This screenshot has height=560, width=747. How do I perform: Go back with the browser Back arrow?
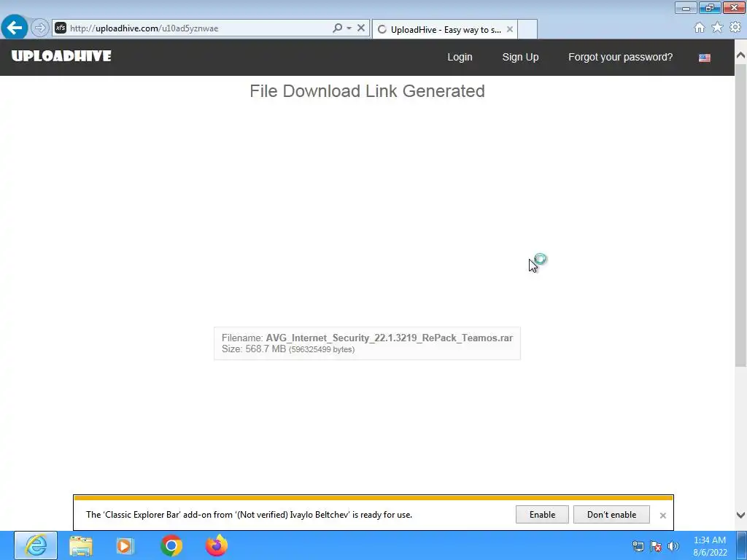tap(15, 28)
